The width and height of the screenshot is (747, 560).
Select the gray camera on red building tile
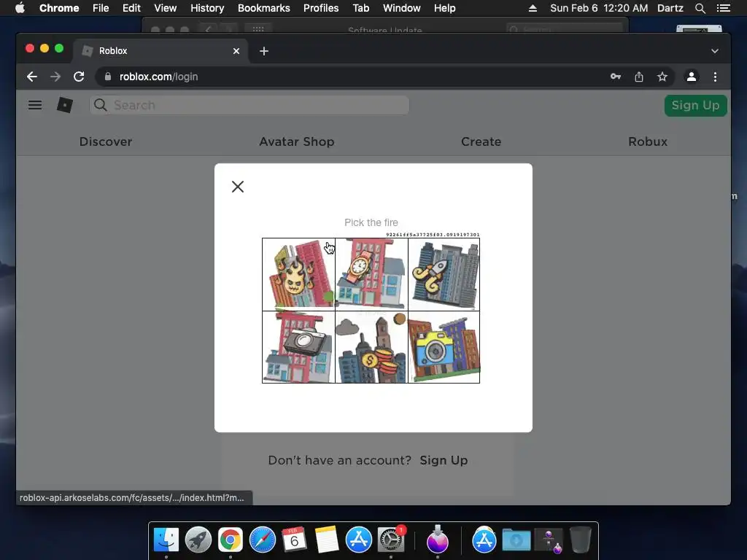click(x=298, y=347)
